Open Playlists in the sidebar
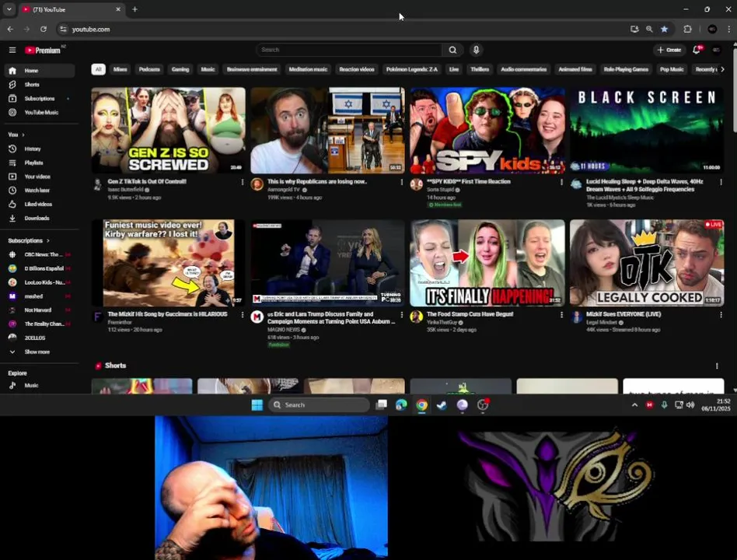This screenshot has width=737, height=560. coord(40,163)
